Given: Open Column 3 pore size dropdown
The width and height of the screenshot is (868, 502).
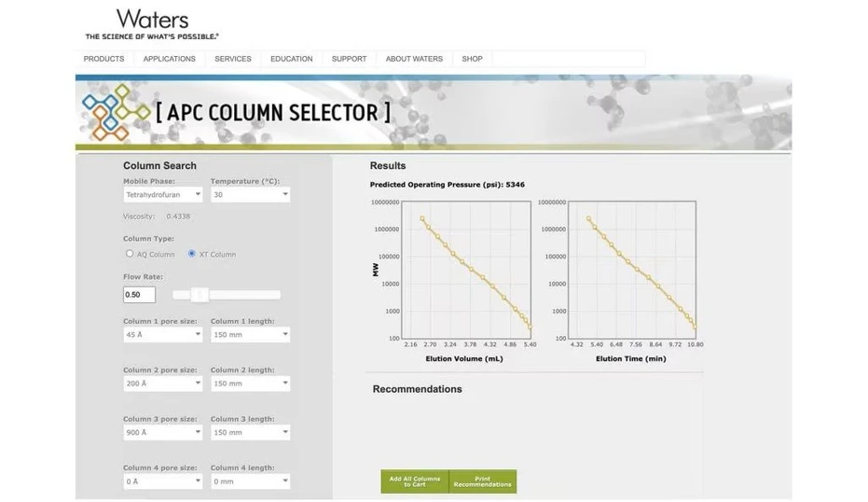Looking at the screenshot, I should 163,432.
